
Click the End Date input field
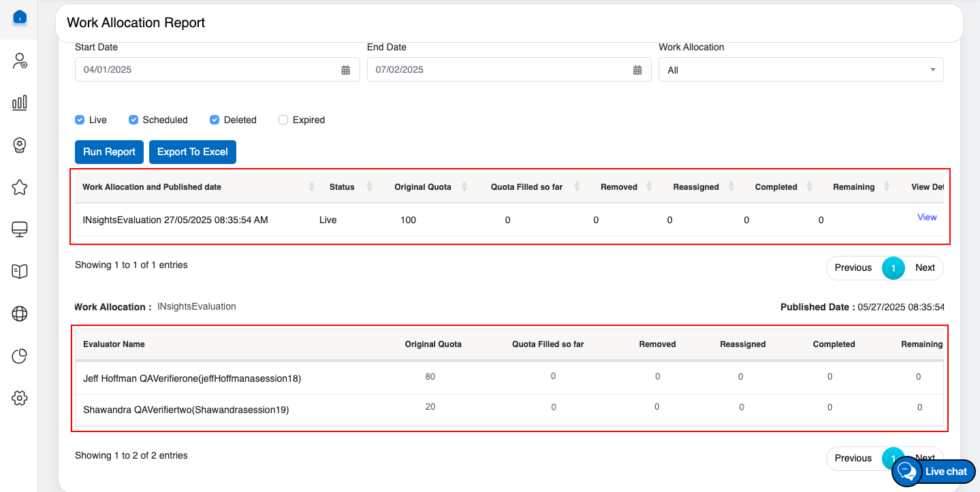[497, 70]
